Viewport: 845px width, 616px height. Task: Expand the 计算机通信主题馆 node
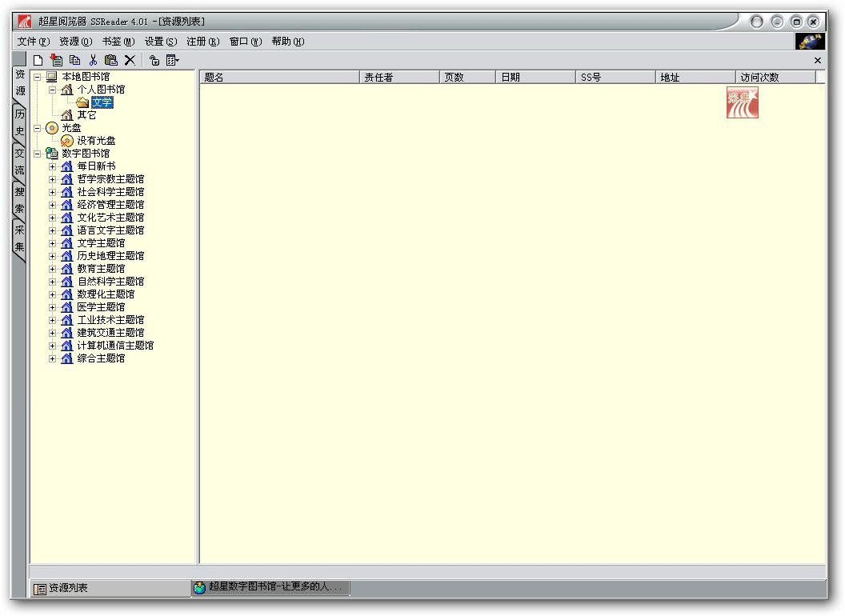(x=52, y=346)
